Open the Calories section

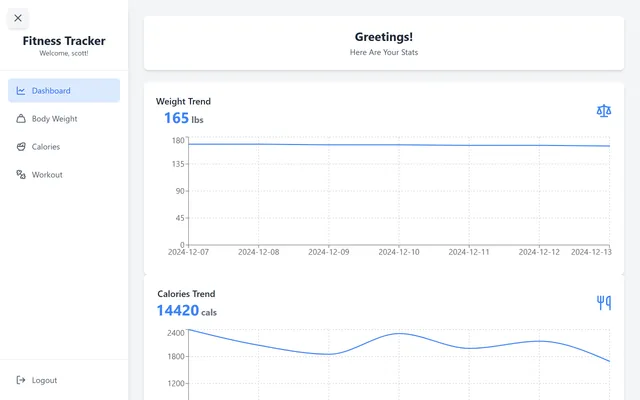click(64, 147)
